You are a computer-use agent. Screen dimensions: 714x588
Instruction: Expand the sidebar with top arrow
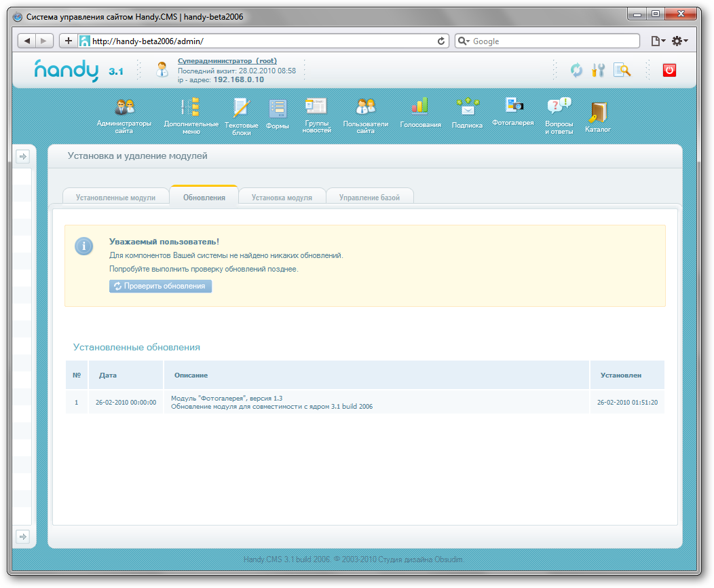[x=22, y=157]
